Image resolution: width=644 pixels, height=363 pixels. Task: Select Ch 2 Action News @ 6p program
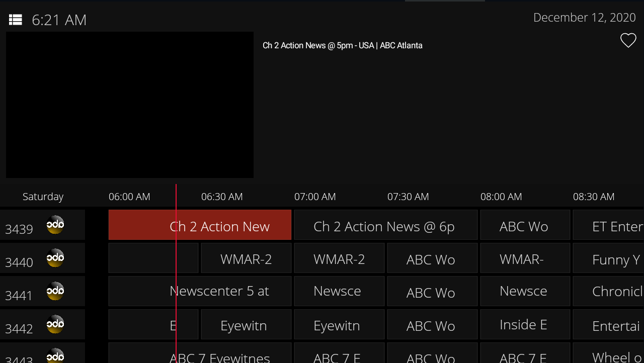tap(385, 225)
